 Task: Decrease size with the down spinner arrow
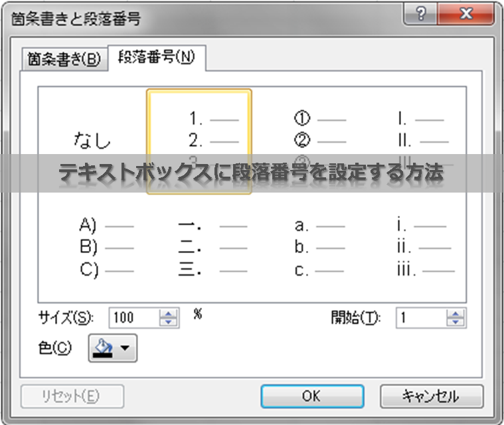tap(169, 322)
